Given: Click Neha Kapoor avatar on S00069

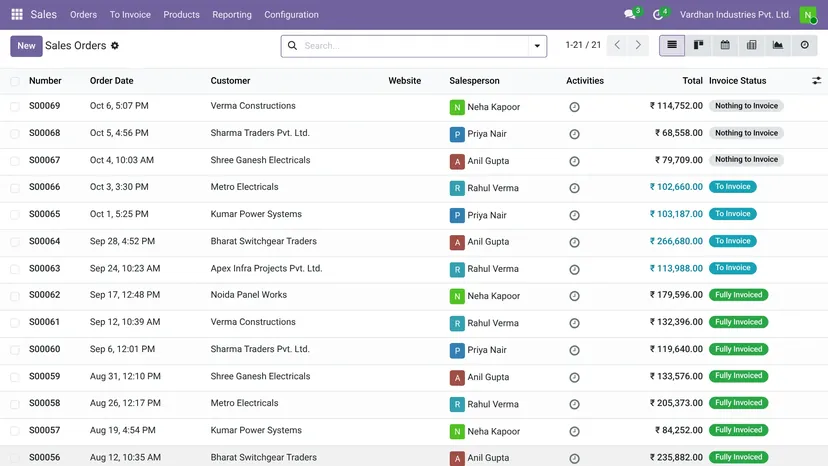Looking at the screenshot, I should click(457, 107).
